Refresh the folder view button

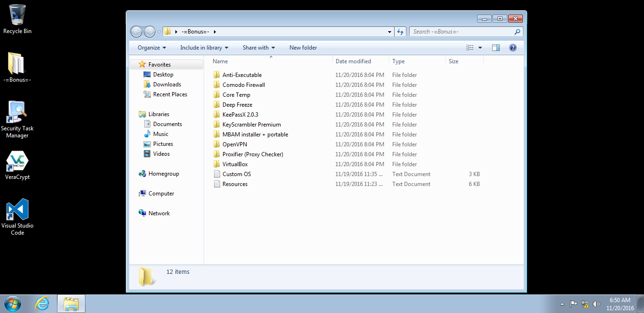[x=400, y=32]
